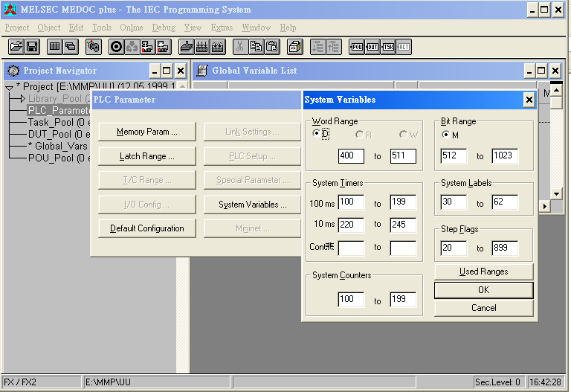The height and width of the screenshot is (392, 571).
Task: Click Word Range end field 511
Action: coord(403,156)
